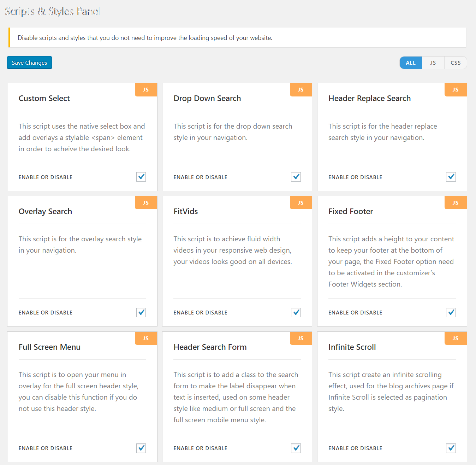
Task: Click JS badge on Header Replace Search card
Action: pyautogui.click(x=456, y=90)
